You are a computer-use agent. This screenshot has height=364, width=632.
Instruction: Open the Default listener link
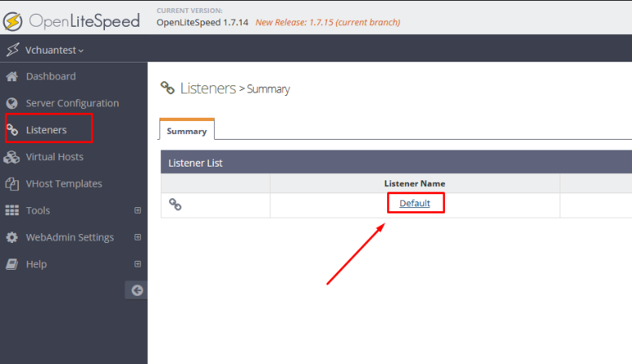[x=415, y=203]
